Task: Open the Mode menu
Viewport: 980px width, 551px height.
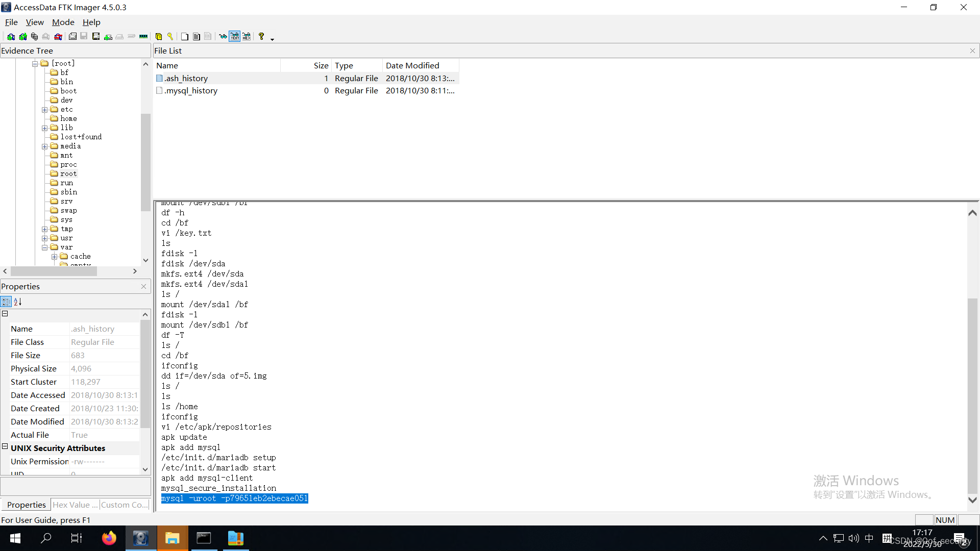Action: (x=63, y=22)
